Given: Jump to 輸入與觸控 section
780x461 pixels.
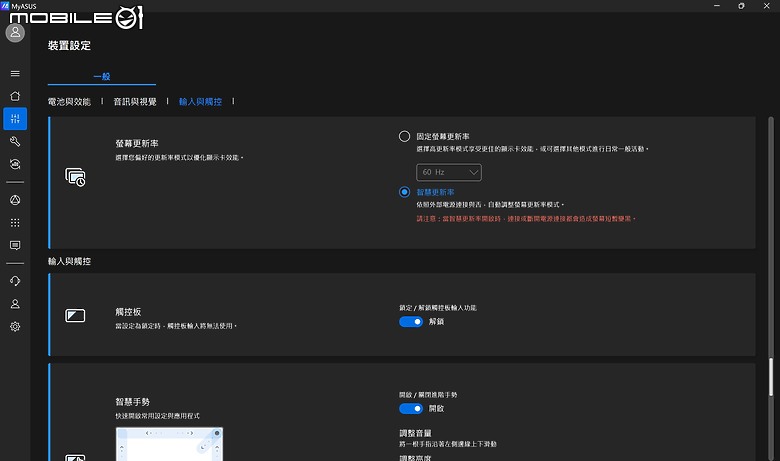Looking at the screenshot, I should click(200, 102).
